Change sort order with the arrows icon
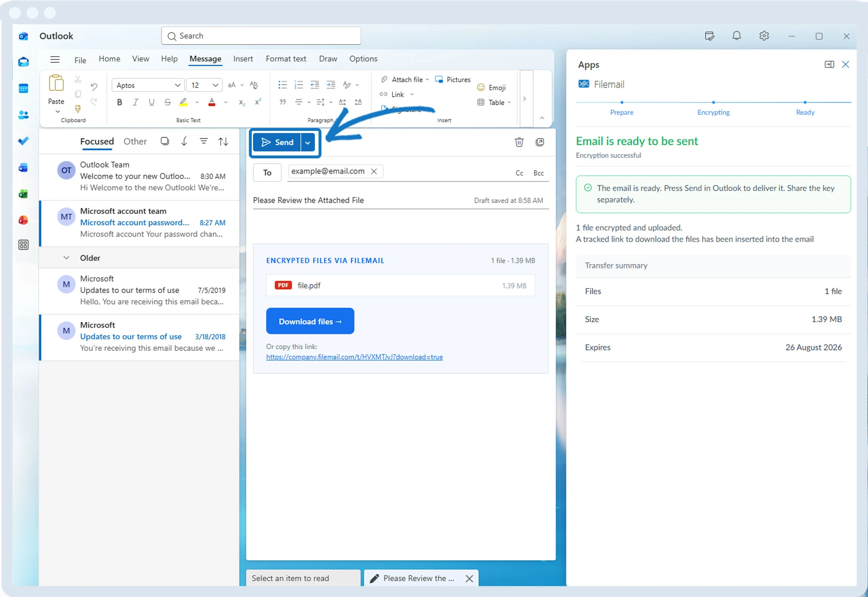 pyautogui.click(x=223, y=142)
